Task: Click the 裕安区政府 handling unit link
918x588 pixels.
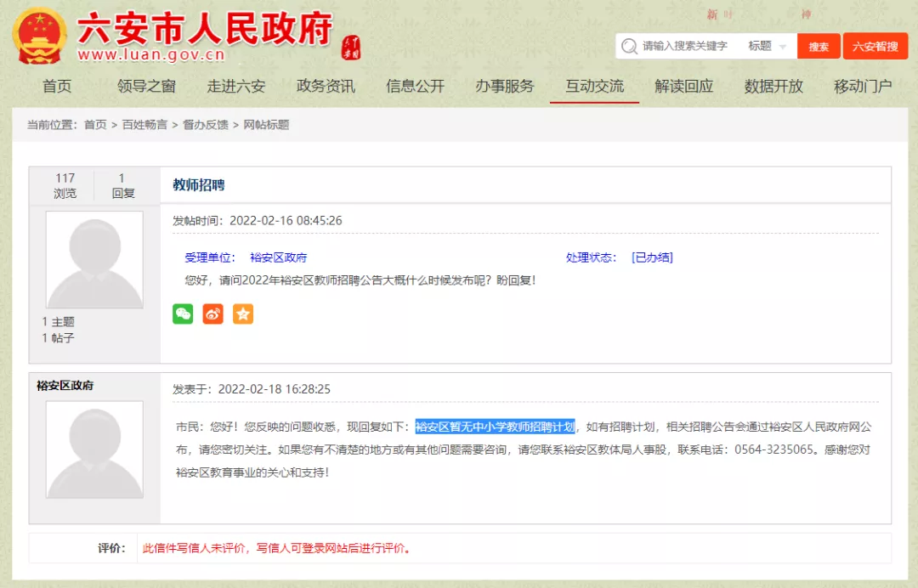Action: 278,257
